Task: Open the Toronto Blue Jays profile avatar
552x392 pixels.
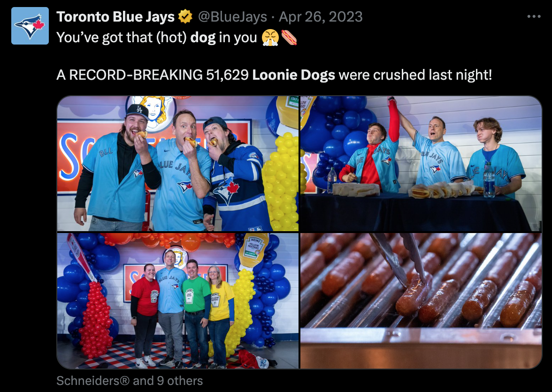Action: (x=30, y=26)
